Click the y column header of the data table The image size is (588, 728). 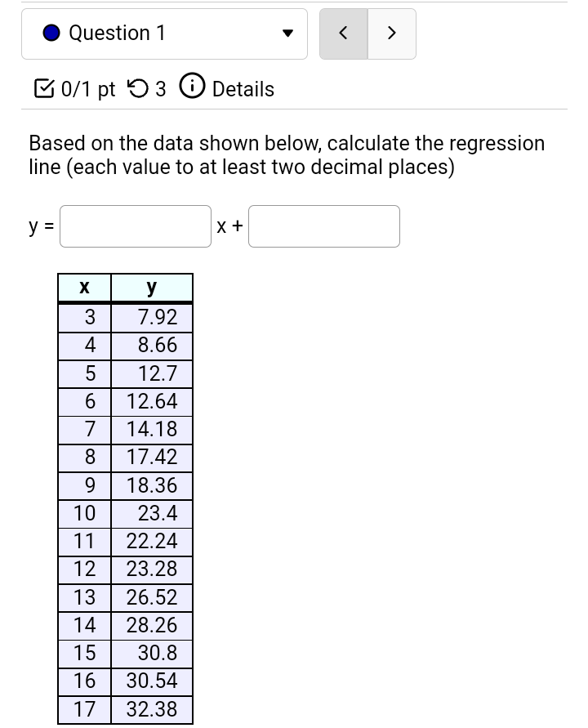pyautogui.click(x=151, y=287)
